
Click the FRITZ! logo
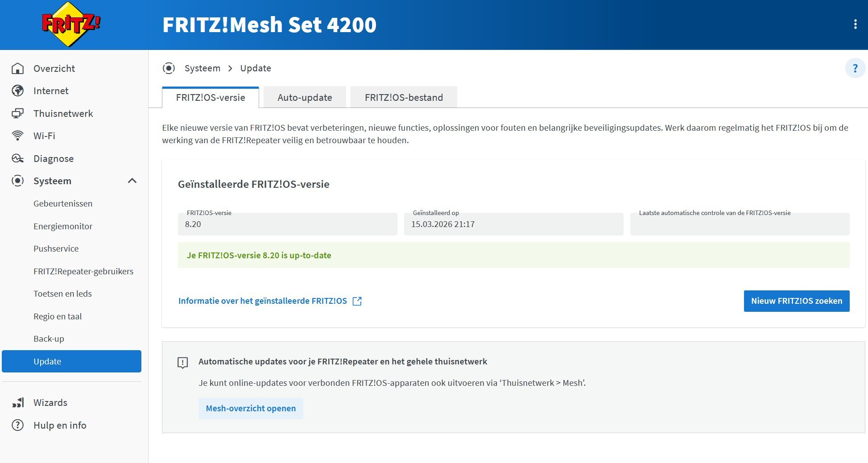71,24
